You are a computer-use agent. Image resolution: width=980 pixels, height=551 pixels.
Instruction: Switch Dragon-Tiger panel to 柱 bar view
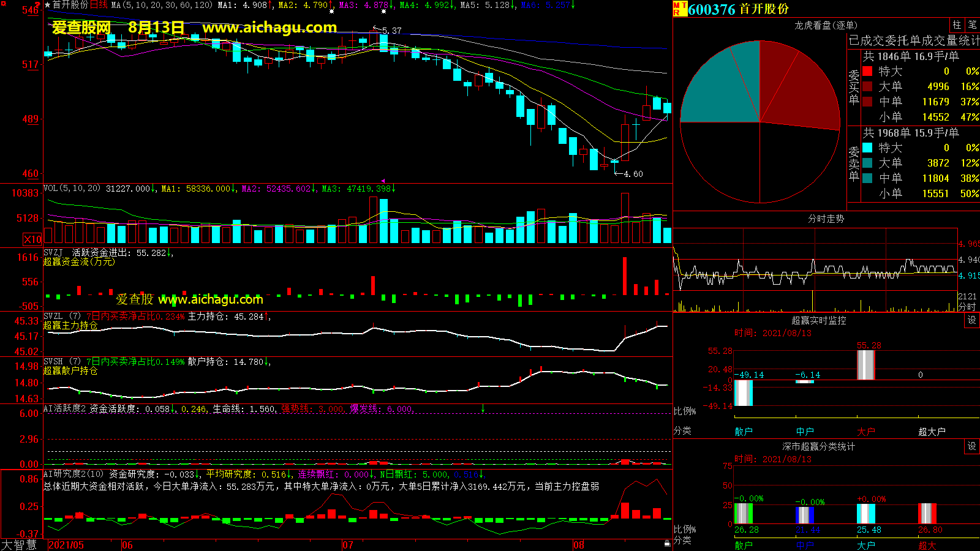pyautogui.click(x=957, y=25)
